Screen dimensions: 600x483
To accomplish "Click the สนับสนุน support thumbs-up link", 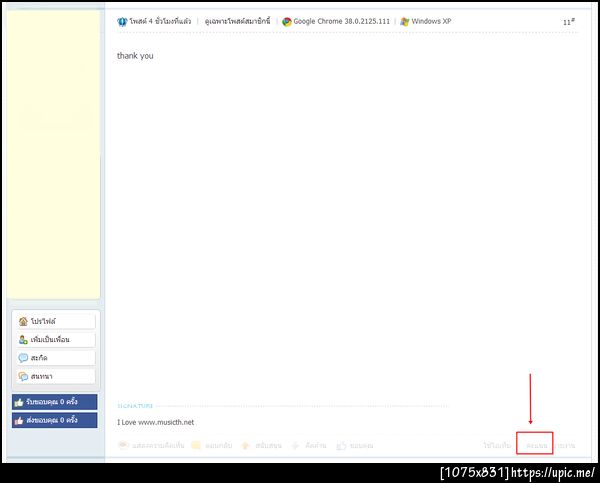I will click(x=262, y=445).
